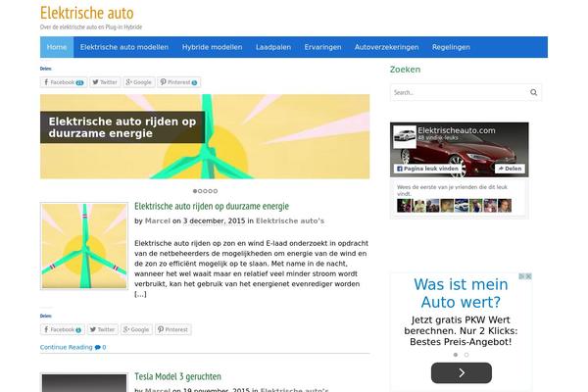Image resolution: width=588 pixels, height=392 pixels.
Task: Open Autoverzekeringen menu item
Action: [387, 47]
